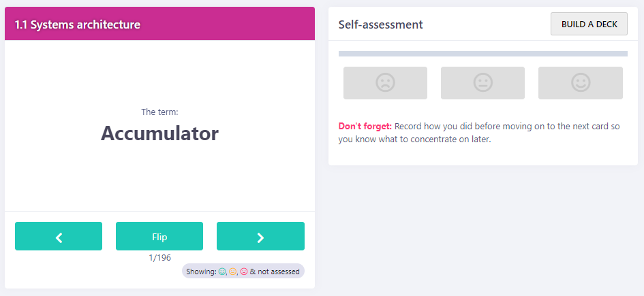Viewport: 644px width, 296px height.
Task: Rate card with the neutral face
Action: pos(482,83)
